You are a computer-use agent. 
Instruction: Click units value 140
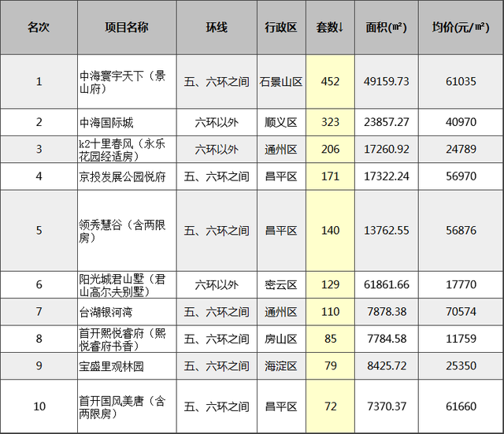click(x=330, y=231)
